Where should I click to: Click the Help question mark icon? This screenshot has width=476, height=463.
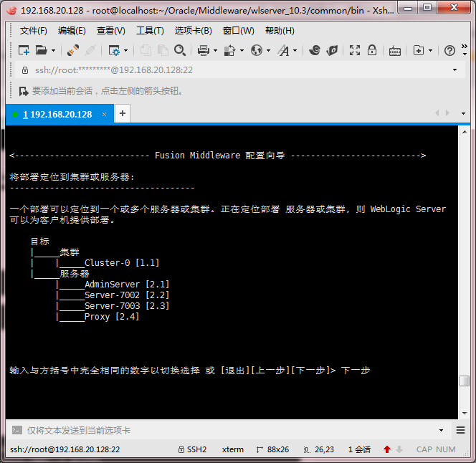coord(449,50)
